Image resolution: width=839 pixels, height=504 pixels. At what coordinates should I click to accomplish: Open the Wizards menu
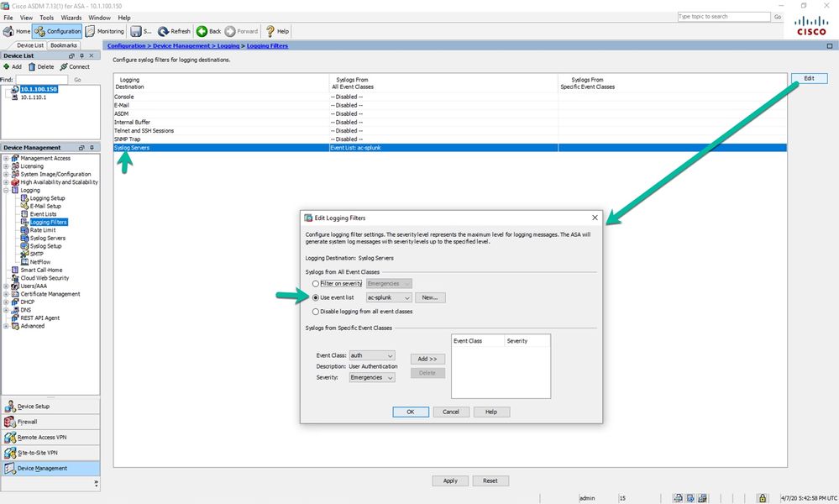(x=71, y=18)
